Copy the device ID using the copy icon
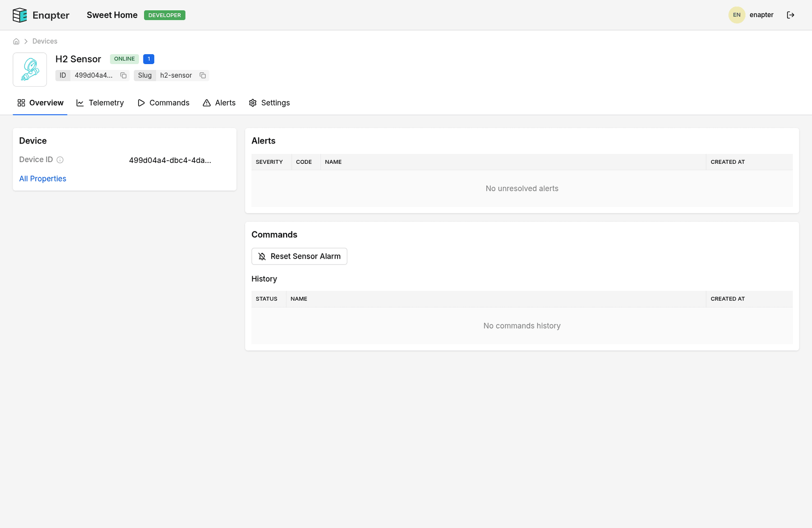 (123, 75)
